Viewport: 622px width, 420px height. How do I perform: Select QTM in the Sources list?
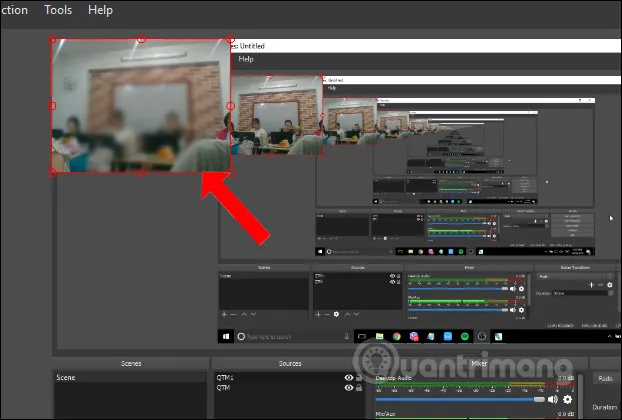227,390
